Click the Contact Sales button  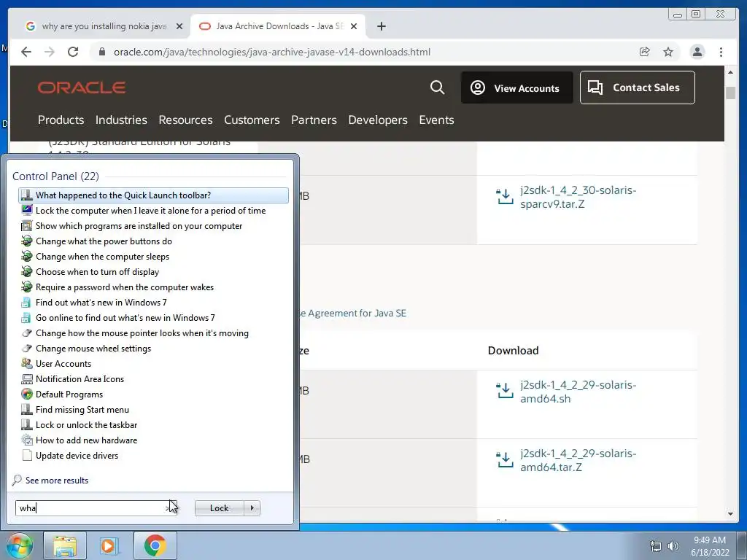click(637, 87)
